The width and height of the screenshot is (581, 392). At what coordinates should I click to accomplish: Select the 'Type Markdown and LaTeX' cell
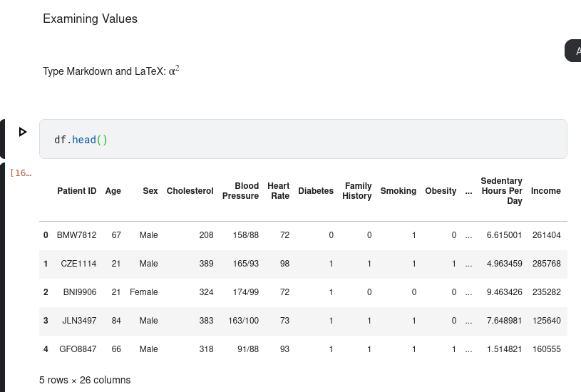[x=111, y=71]
